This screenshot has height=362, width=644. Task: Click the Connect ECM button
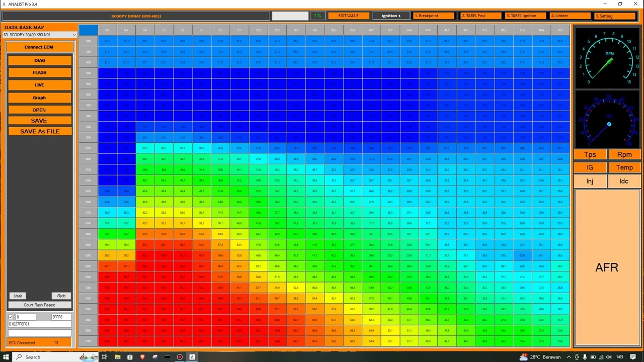coord(39,47)
